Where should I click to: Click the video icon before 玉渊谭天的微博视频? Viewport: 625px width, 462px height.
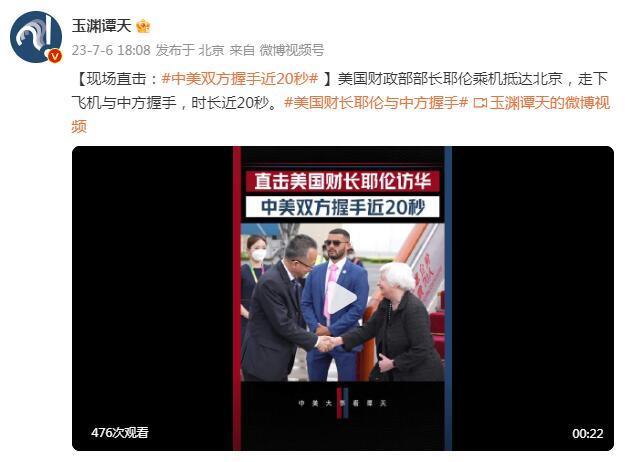tap(480, 103)
